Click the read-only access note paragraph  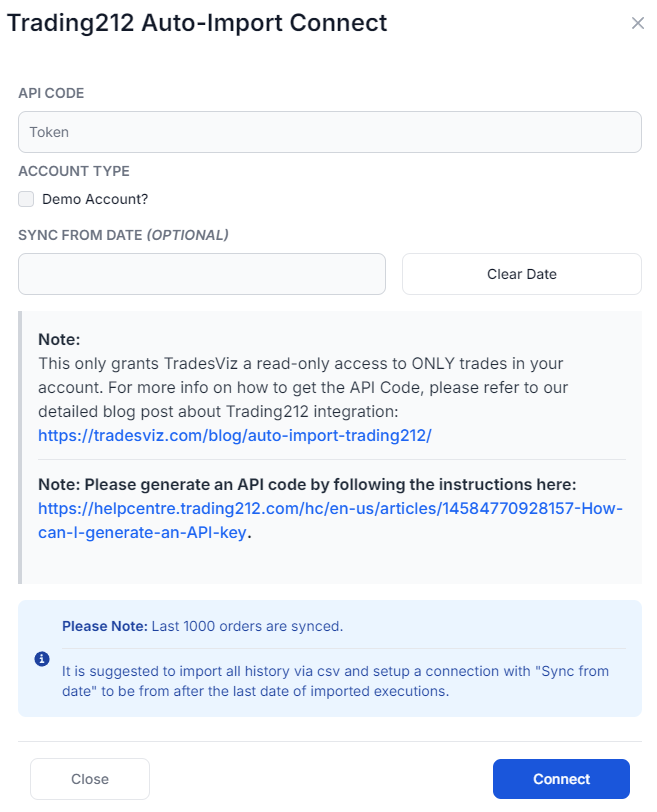(303, 387)
